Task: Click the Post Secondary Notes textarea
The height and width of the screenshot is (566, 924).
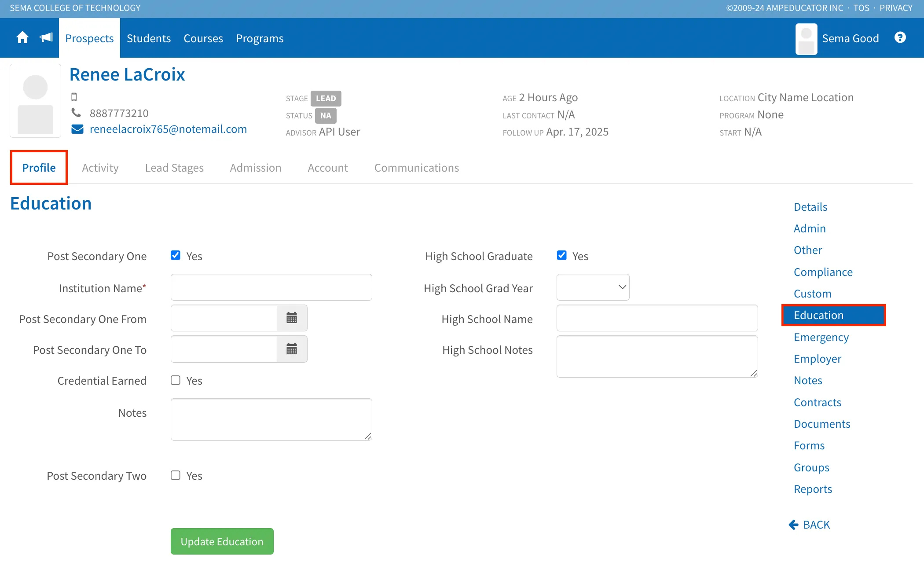Action: pyautogui.click(x=271, y=419)
